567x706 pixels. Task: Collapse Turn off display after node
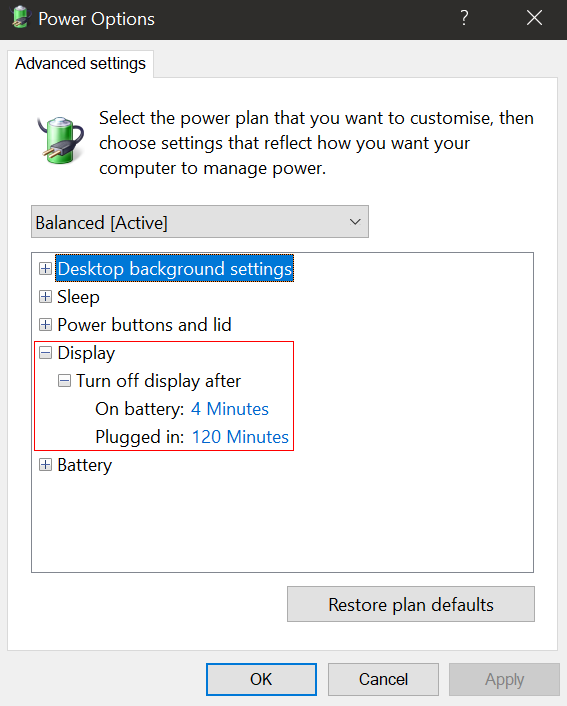click(64, 381)
